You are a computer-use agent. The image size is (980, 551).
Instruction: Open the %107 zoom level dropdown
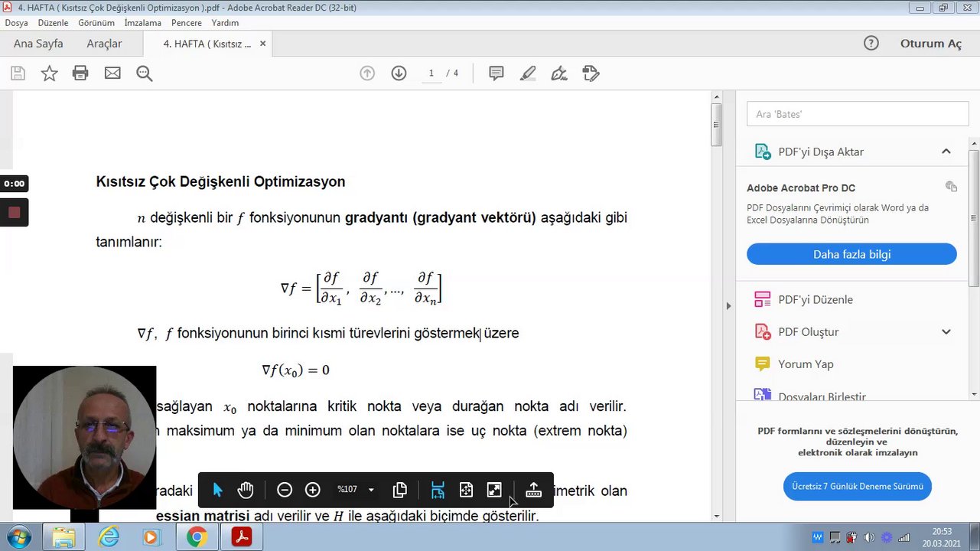click(356, 490)
